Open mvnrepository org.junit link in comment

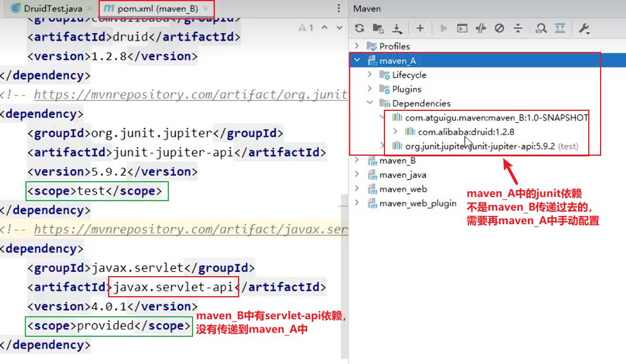point(191,94)
